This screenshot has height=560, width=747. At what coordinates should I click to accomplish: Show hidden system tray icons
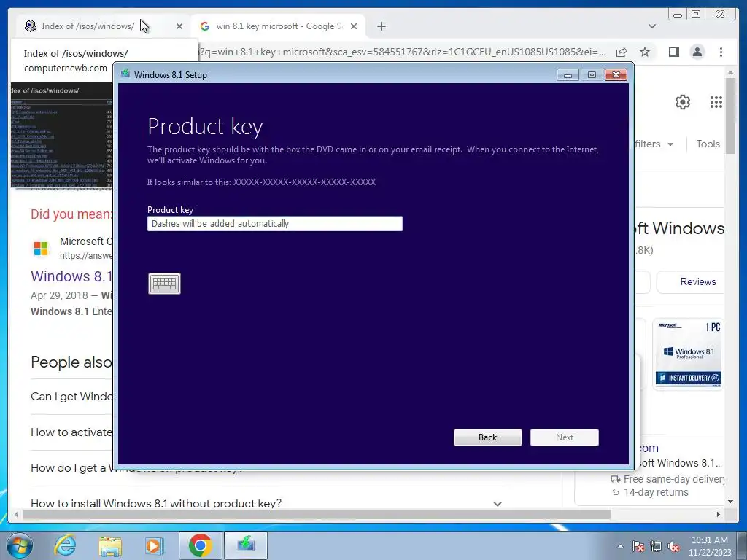point(620,546)
